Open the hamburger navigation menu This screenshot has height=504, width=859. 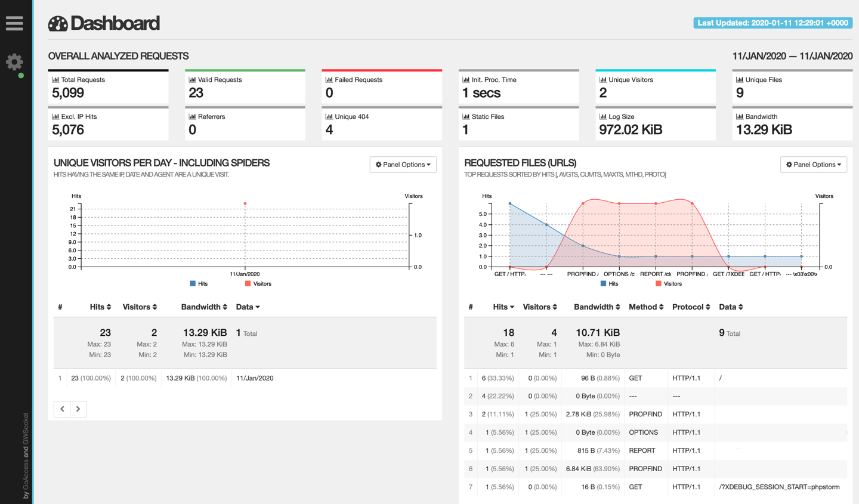15,23
